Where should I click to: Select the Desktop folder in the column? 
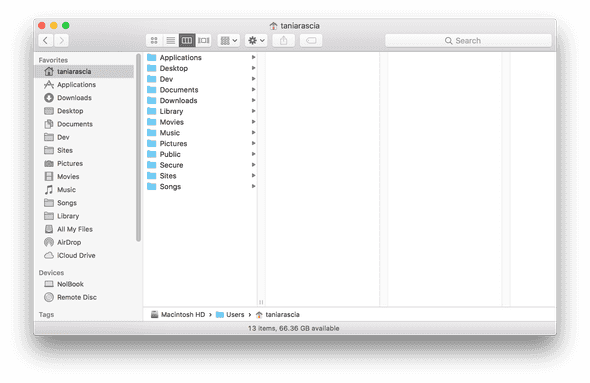[201, 68]
